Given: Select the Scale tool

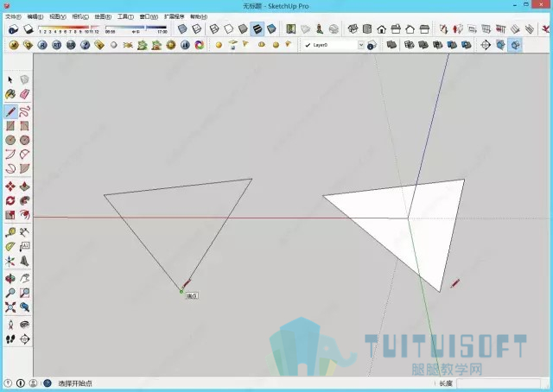Looking at the screenshot, I should point(10,215).
